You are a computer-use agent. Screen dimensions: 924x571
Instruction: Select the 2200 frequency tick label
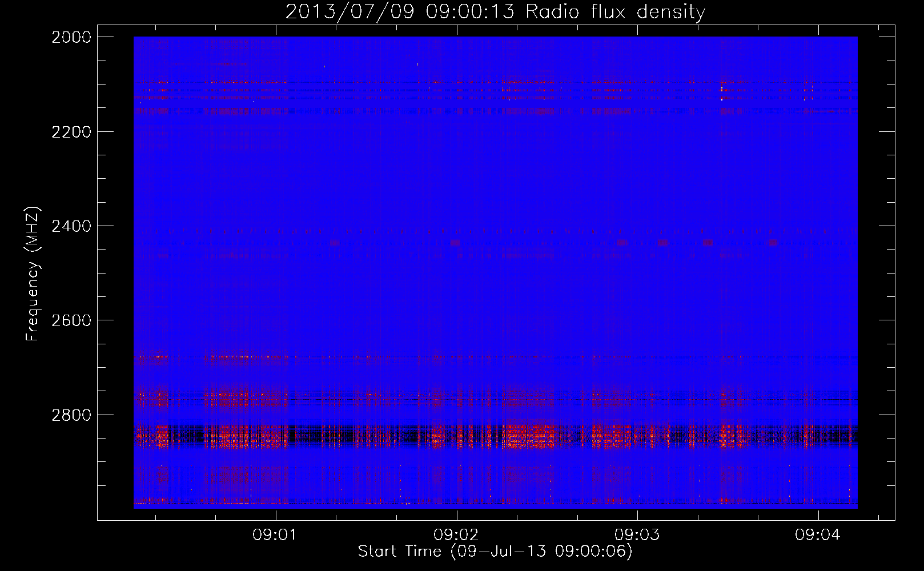(x=71, y=132)
